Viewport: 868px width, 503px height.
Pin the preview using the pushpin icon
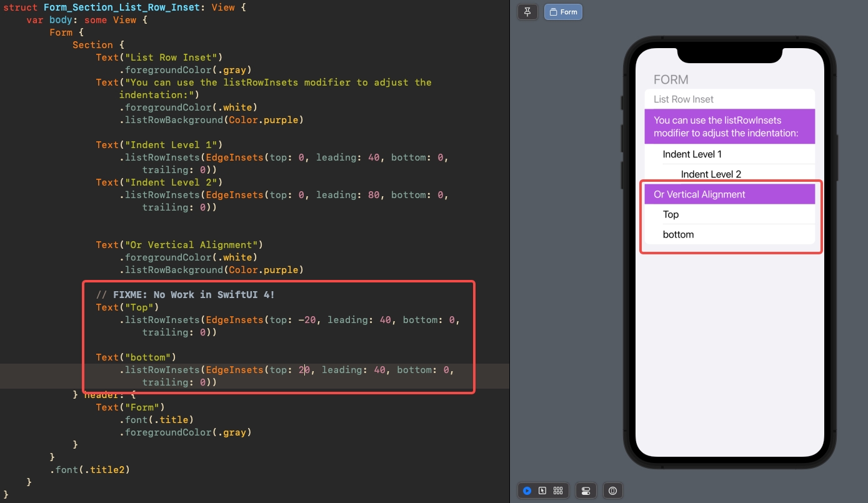point(527,12)
